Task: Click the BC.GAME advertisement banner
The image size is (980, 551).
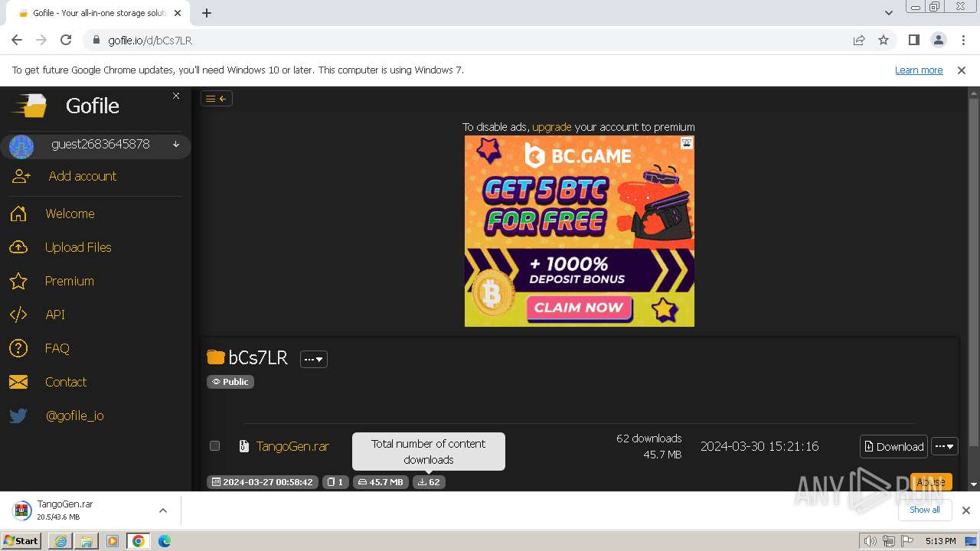Action: (x=580, y=231)
